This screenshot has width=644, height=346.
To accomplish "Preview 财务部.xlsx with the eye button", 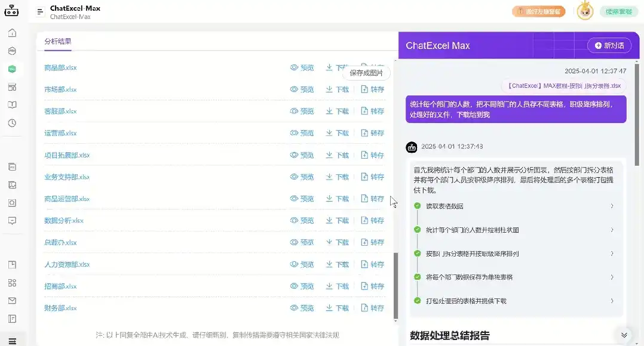I will tap(302, 308).
